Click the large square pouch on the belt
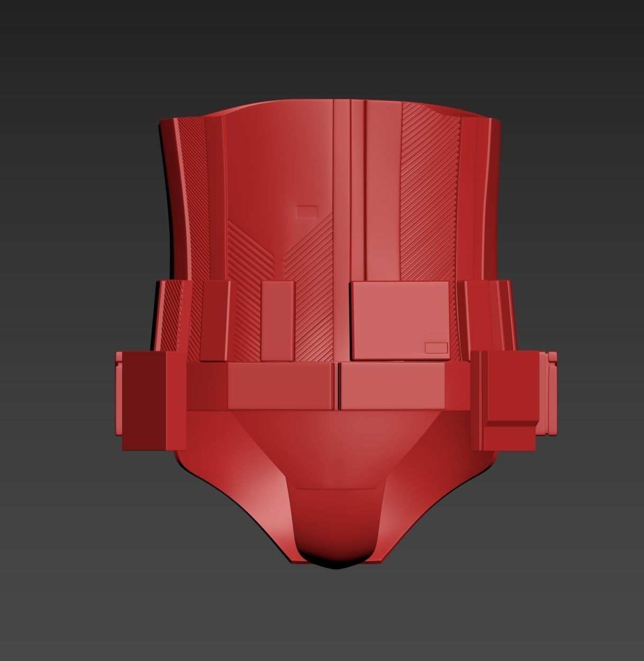644x661 pixels. 399,321
